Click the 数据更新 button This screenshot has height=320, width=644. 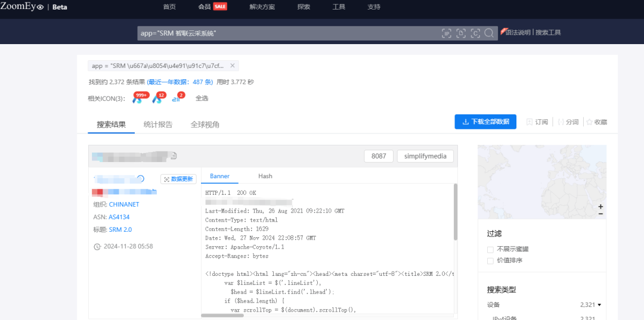coord(179,179)
